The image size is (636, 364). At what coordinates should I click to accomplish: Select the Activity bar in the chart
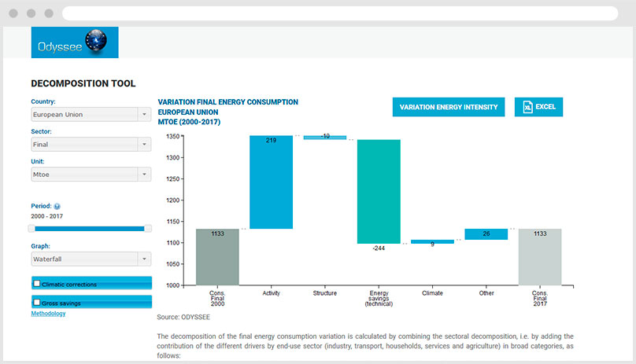[271, 182]
